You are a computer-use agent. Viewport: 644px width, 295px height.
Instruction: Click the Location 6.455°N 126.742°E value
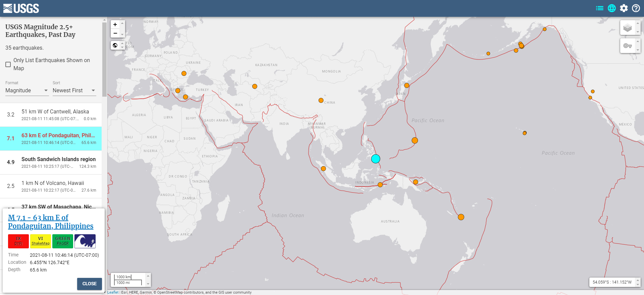pyautogui.click(x=50, y=262)
